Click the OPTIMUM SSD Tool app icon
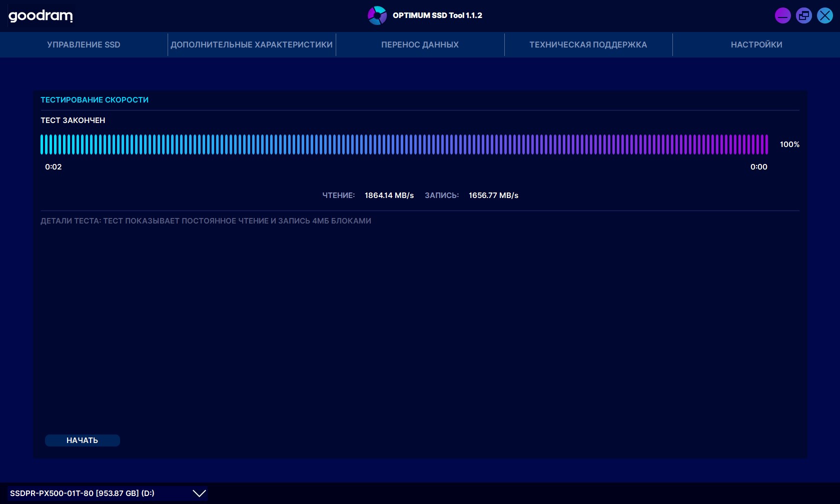The height and width of the screenshot is (504, 840). pyautogui.click(x=377, y=15)
